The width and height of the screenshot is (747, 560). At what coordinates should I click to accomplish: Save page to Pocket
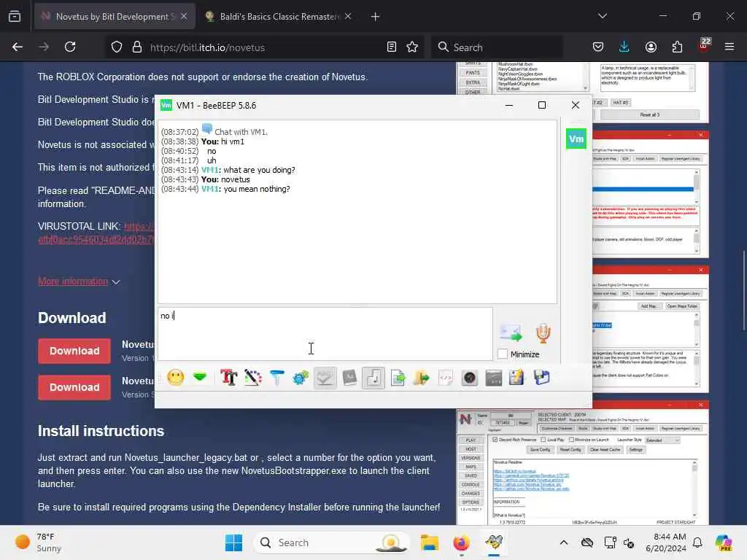[598, 47]
